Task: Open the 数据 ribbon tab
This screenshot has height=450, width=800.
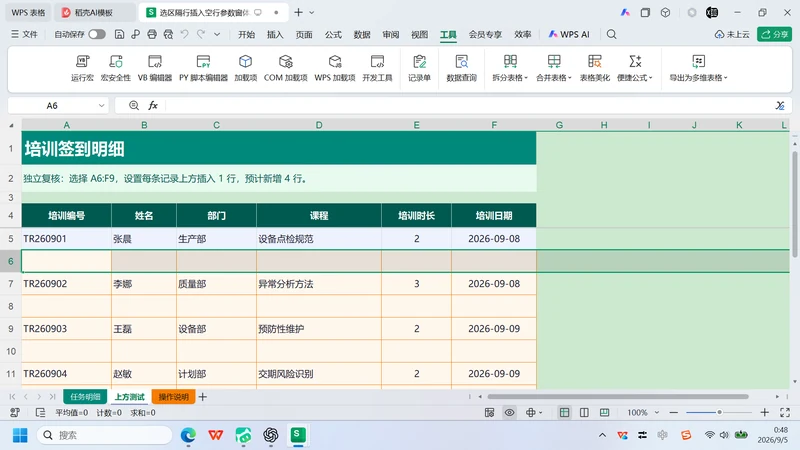Action: [362, 34]
